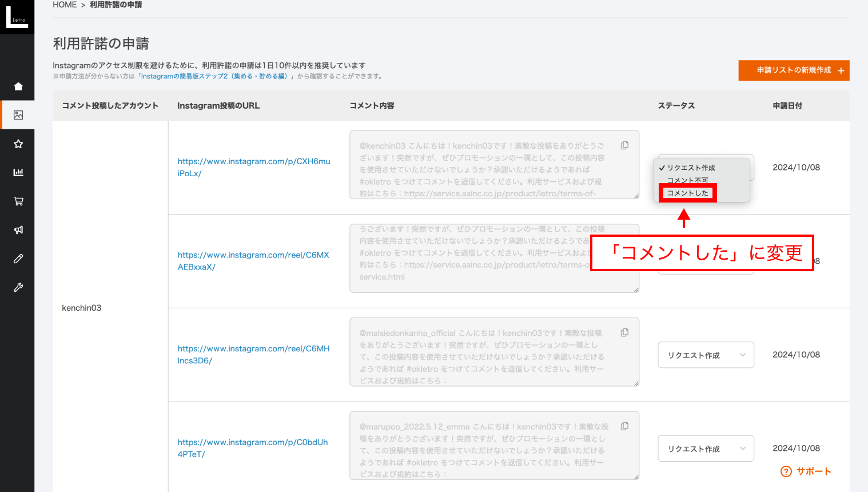Copy the first comment with copy icon
The image size is (868, 492).
(624, 145)
